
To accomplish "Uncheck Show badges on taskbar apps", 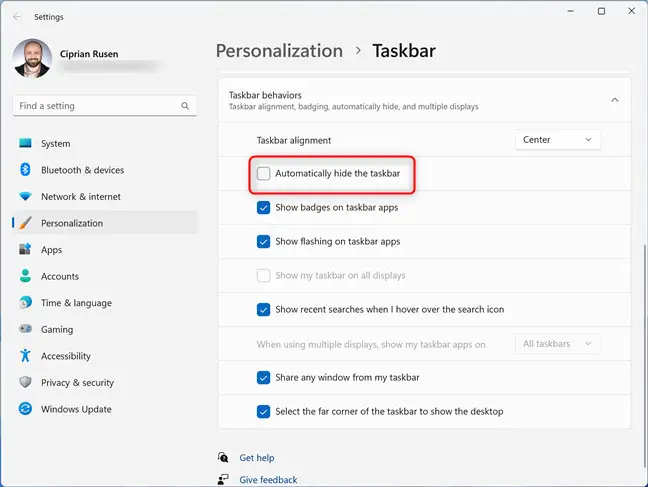I will 263,208.
